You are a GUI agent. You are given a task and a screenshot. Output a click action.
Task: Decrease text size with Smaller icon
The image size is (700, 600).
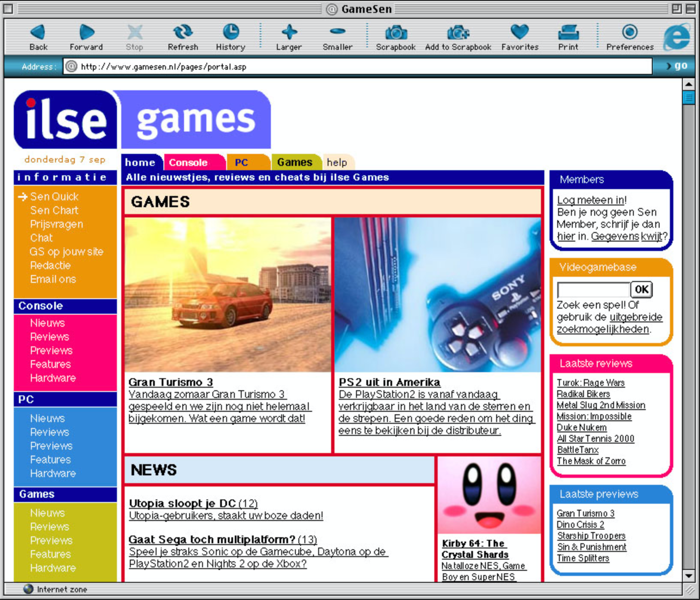click(x=338, y=31)
